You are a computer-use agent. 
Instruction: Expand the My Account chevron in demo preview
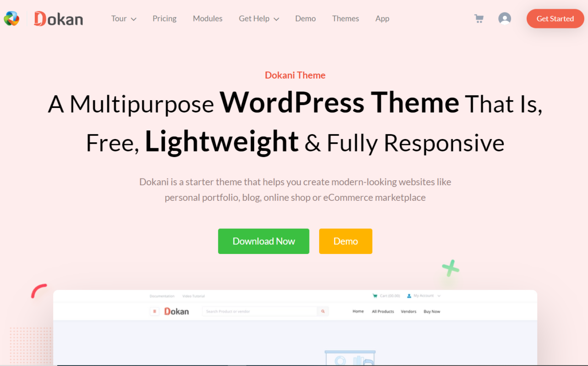point(439,296)
